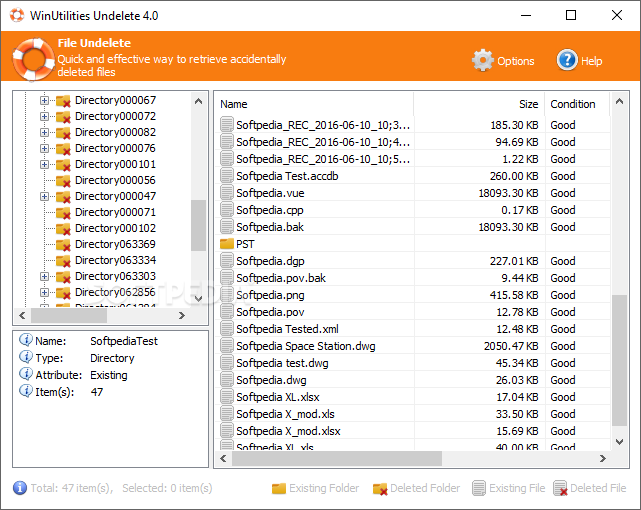
Task: Click the file icon of Softpedia.dwg
Action: [x=226, y=380]
